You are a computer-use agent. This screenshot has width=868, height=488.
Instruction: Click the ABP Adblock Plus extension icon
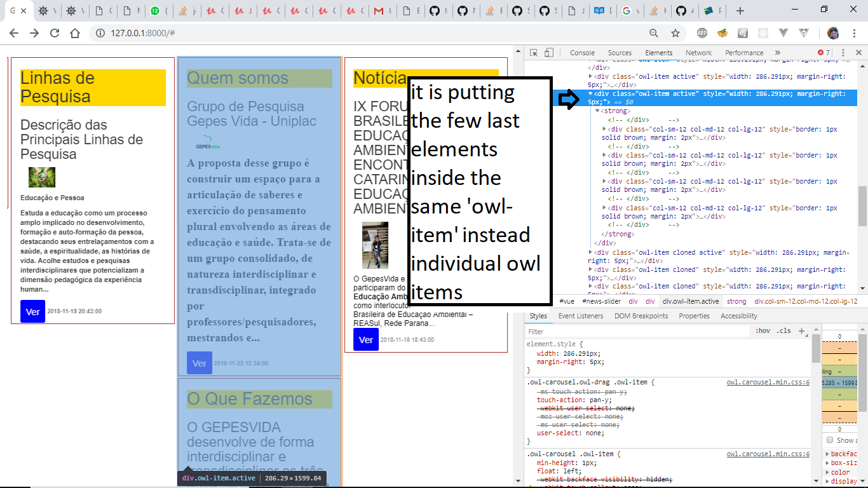pyautogui.click(x=702, y=32)
